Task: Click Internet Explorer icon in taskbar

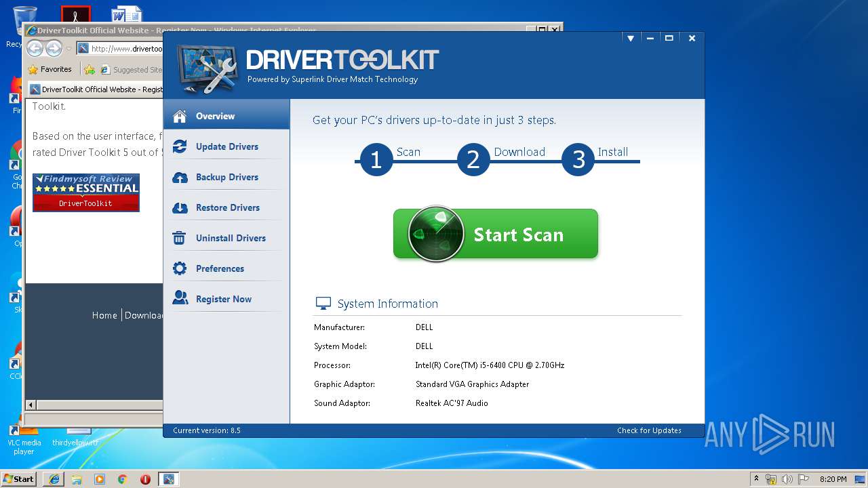Action: [x=54, y=479]
